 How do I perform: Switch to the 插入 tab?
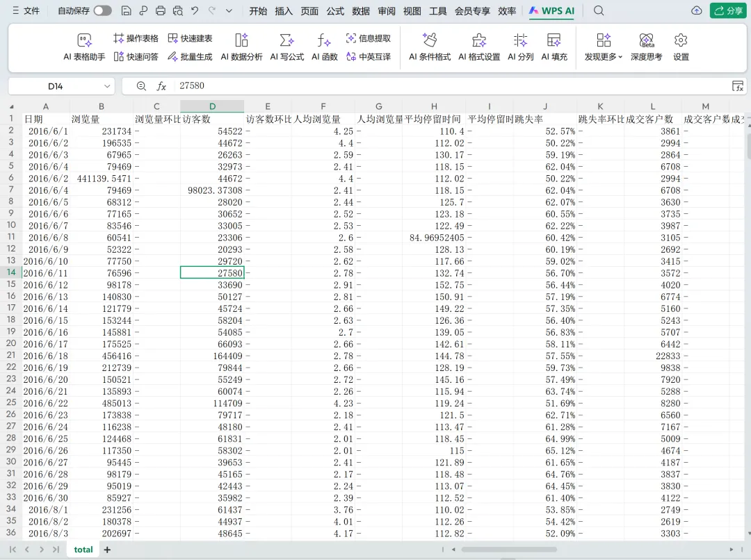click(284, 10)
